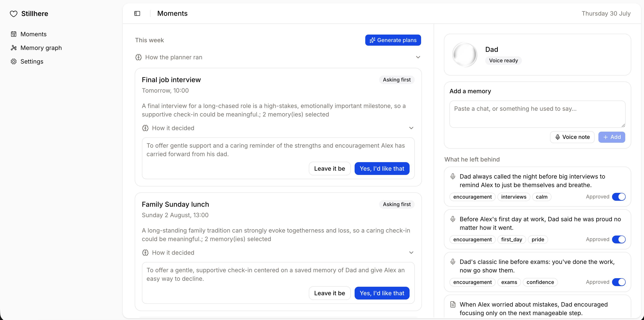Expand How the planner ran chevron
This screenshot has height=320, width=644.
click(x=418, y=57)
